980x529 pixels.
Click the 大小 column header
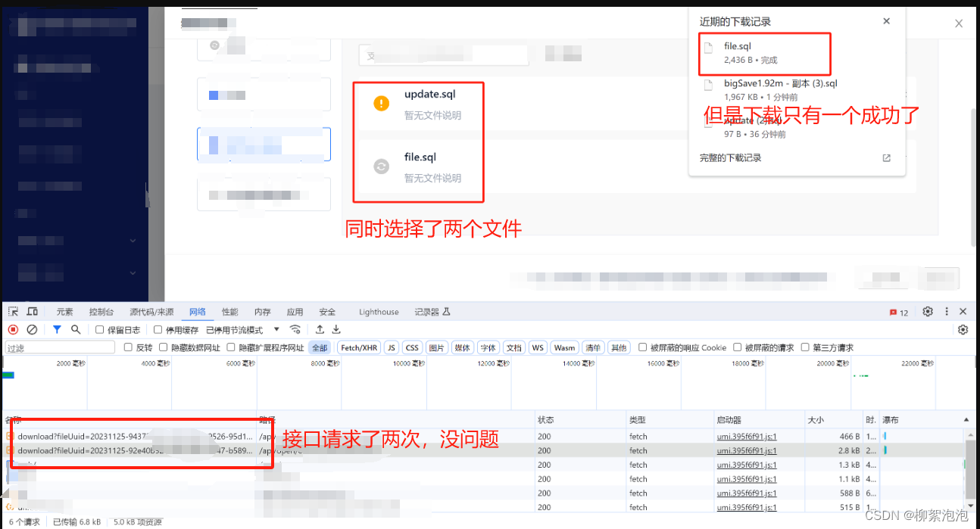(x=816, y=420)
